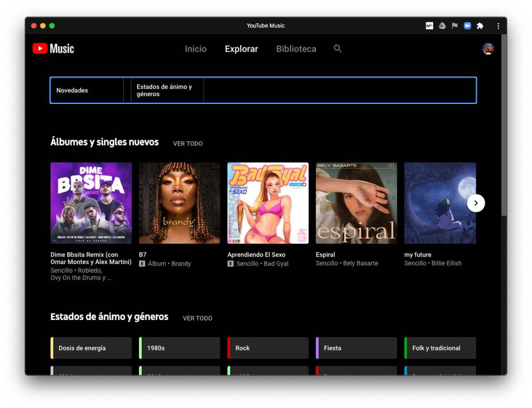
Task: Select the Rock genre button
Action: pos(268,348)
